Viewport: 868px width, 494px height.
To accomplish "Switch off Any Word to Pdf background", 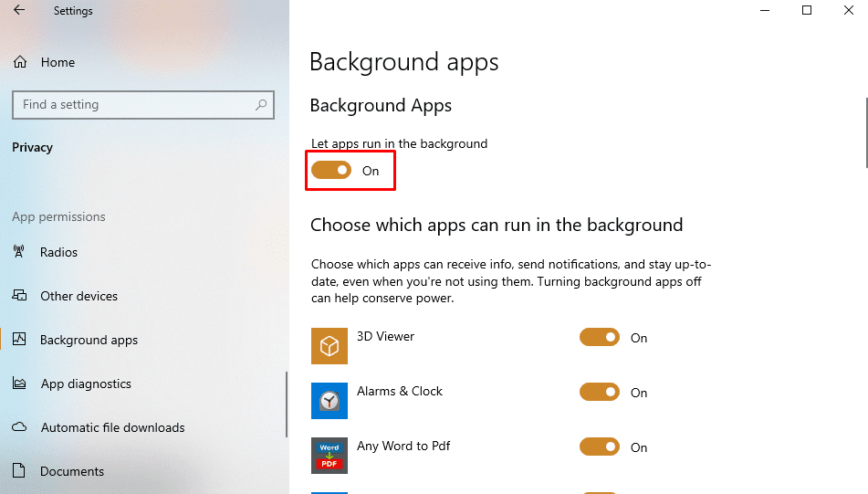I will coord(600,447).
